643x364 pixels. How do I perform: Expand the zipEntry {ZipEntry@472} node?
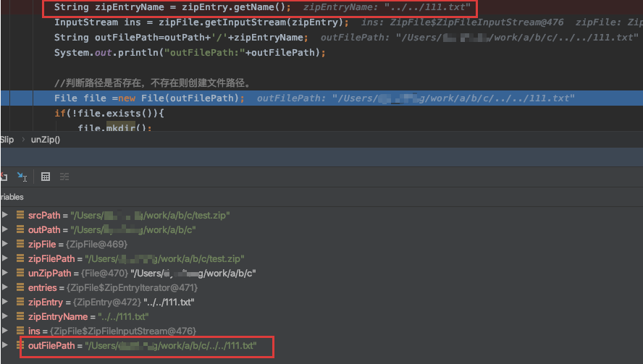(5, 302)
